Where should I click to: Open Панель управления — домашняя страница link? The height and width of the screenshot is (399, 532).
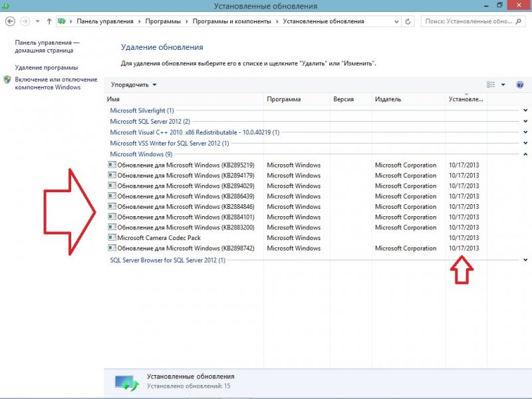point(47,47)
